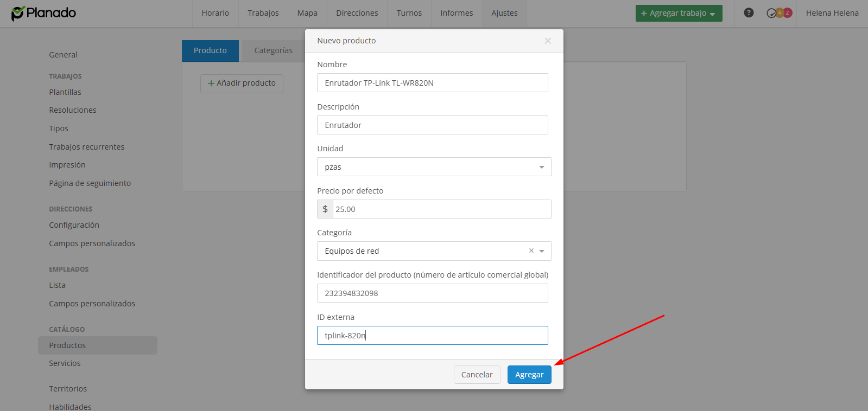
Task: Open the Categoría dropdown arrow
Action: 542,251
